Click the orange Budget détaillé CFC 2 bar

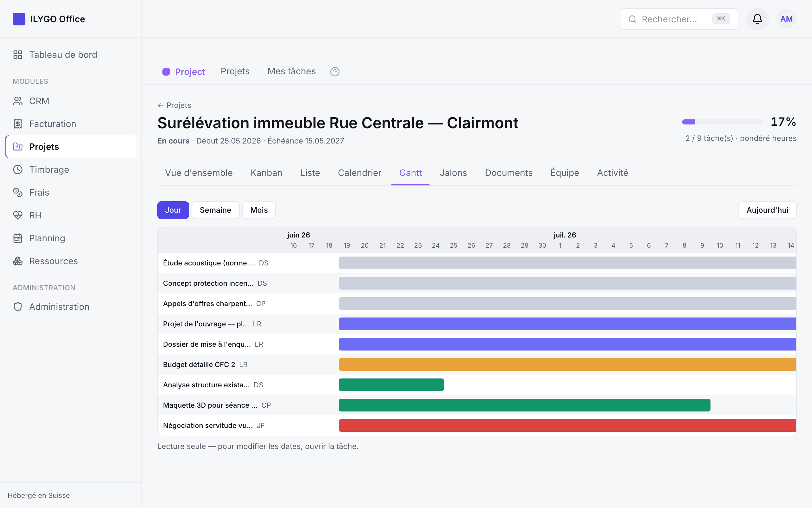pos(567,364)
